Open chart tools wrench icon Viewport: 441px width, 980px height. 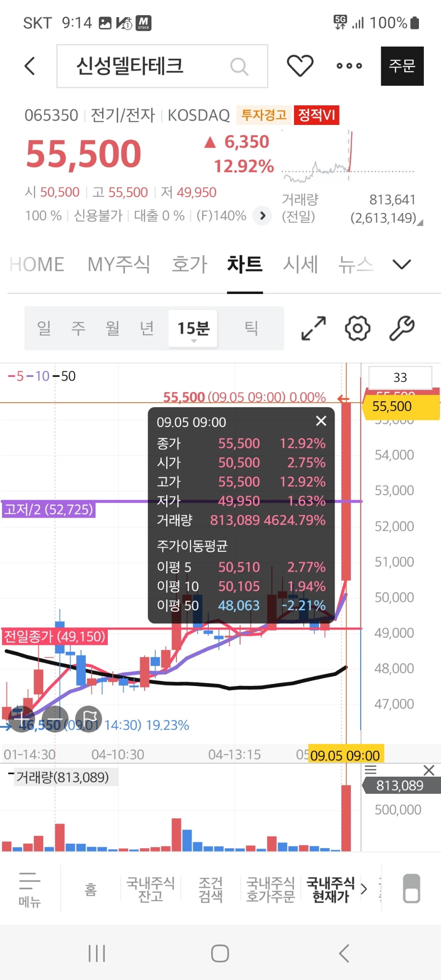(x=402, y=328)
